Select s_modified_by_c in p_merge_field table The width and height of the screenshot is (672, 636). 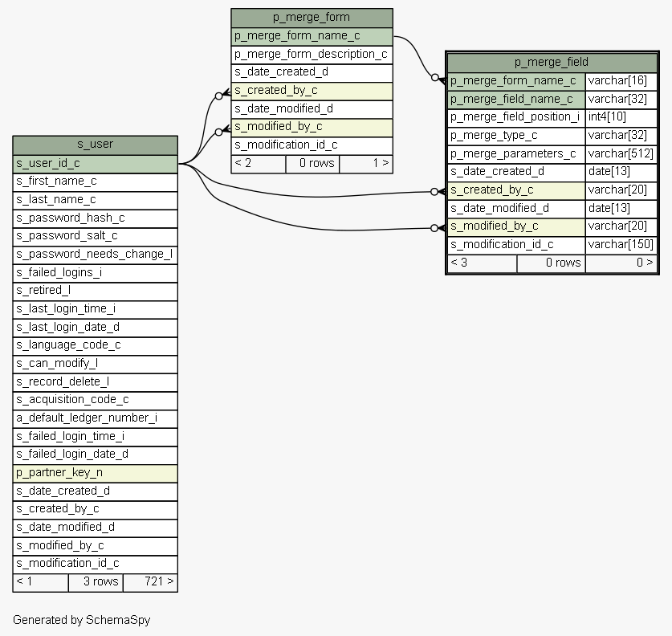pos(515,226)
